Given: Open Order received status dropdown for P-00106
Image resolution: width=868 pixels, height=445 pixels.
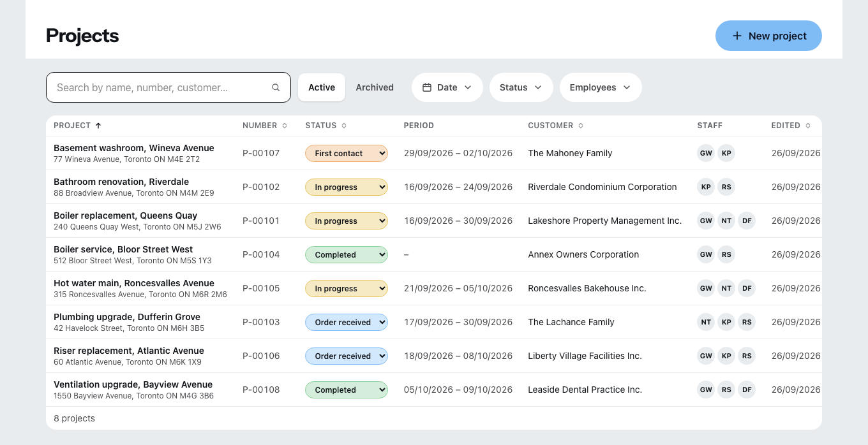Looking at the screenshot, I should [x=347, y=356].
